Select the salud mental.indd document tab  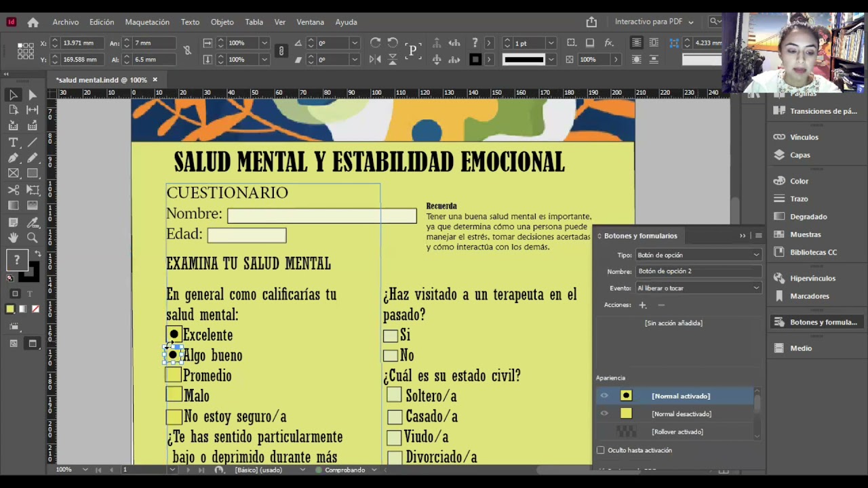[102, 80]
